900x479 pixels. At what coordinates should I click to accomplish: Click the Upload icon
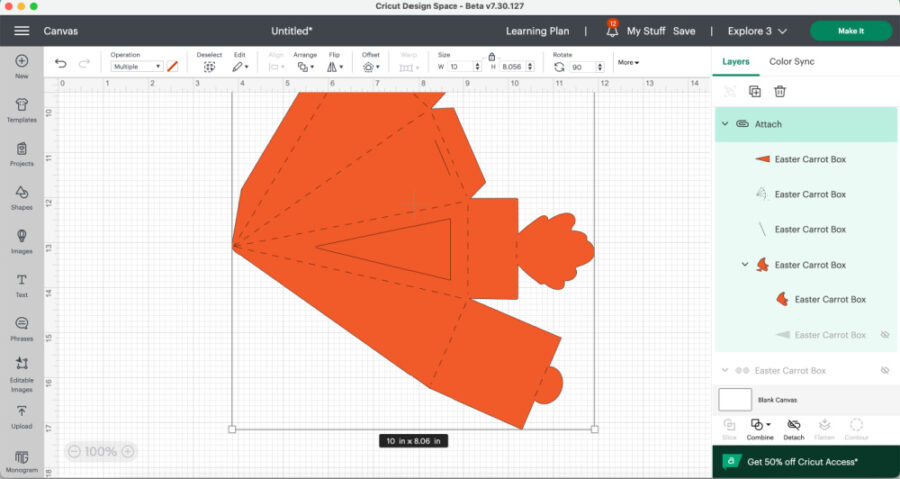click(21, 416)
